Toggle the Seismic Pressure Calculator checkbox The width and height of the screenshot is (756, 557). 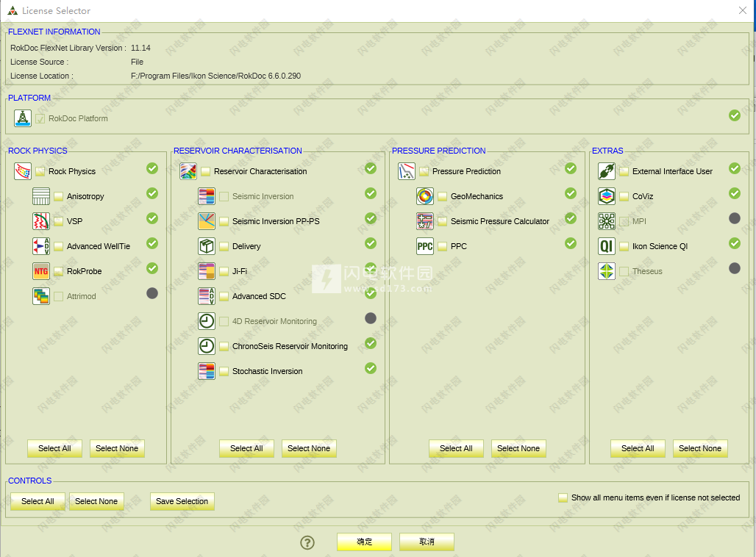pos(442,222)
